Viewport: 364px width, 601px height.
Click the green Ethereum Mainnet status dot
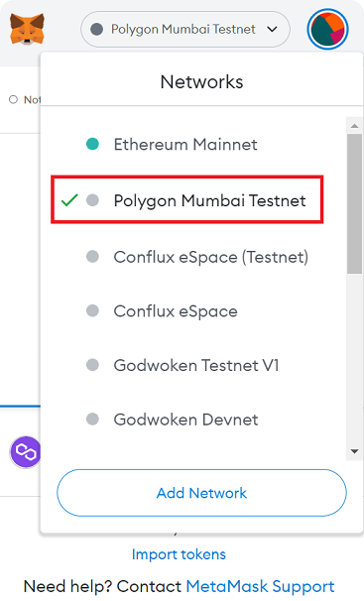(92, 144)
